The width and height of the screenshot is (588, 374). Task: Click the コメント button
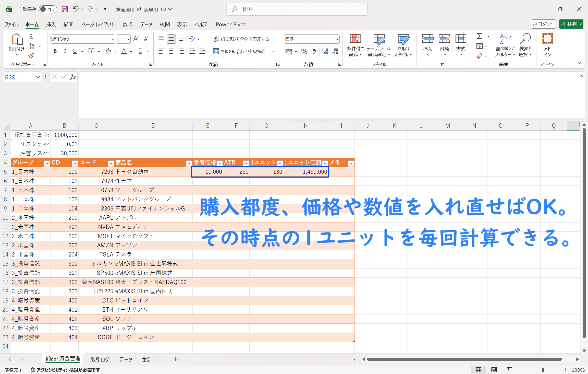click(543, 24)
